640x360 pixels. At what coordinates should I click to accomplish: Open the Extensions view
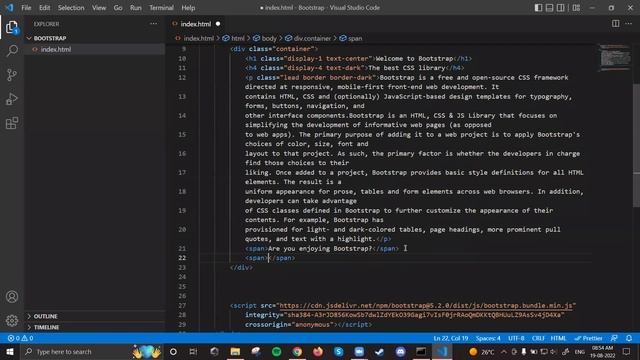12,123
